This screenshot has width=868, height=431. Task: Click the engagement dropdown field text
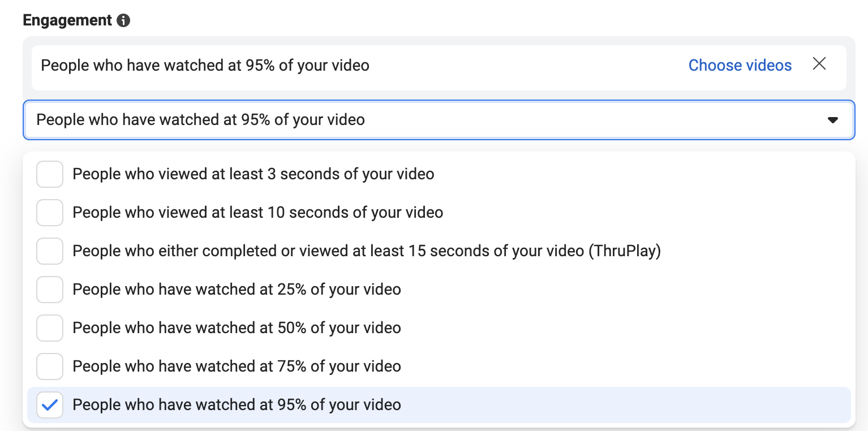200,120
